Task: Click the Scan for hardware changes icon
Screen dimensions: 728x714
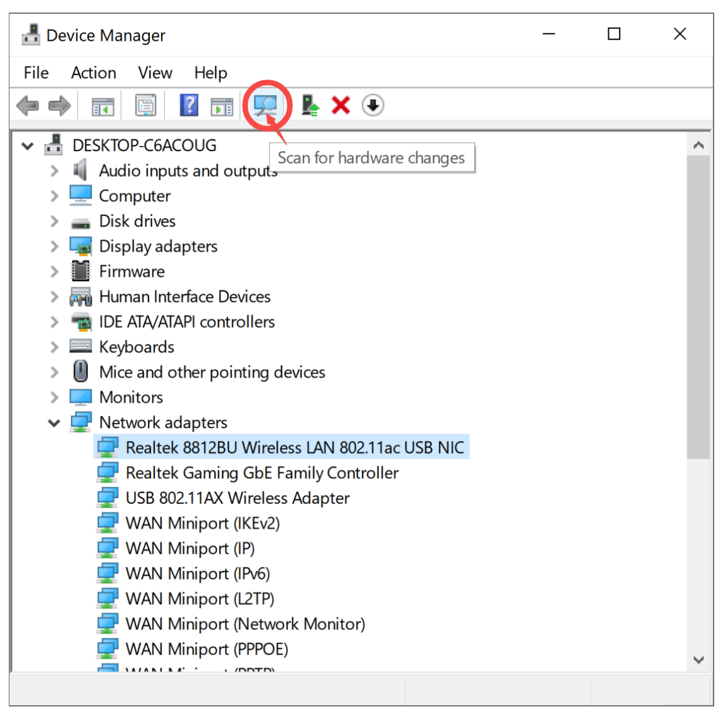Action: pyautogui.click(x=266, y=105)
